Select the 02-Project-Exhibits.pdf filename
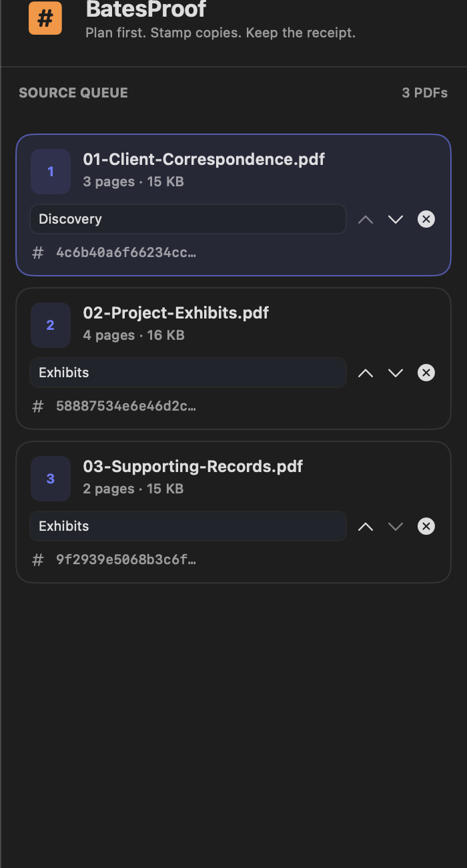This screenshot has width=467, height=868. 176,312
